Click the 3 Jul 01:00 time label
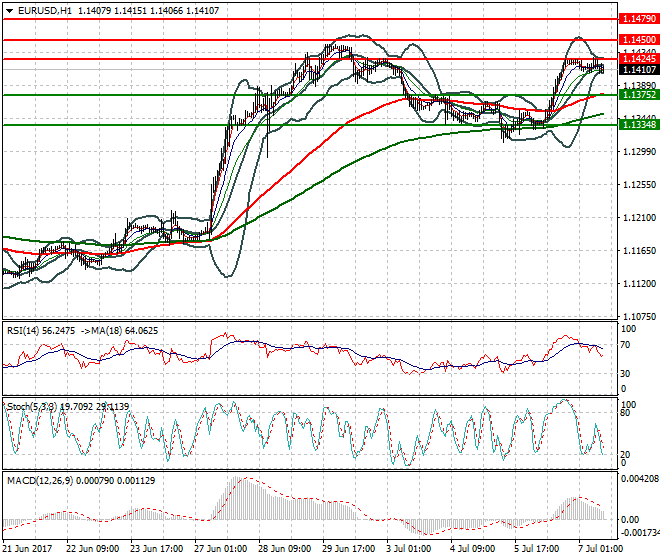This screenshot has height=560, width=660. pos(409,549)
